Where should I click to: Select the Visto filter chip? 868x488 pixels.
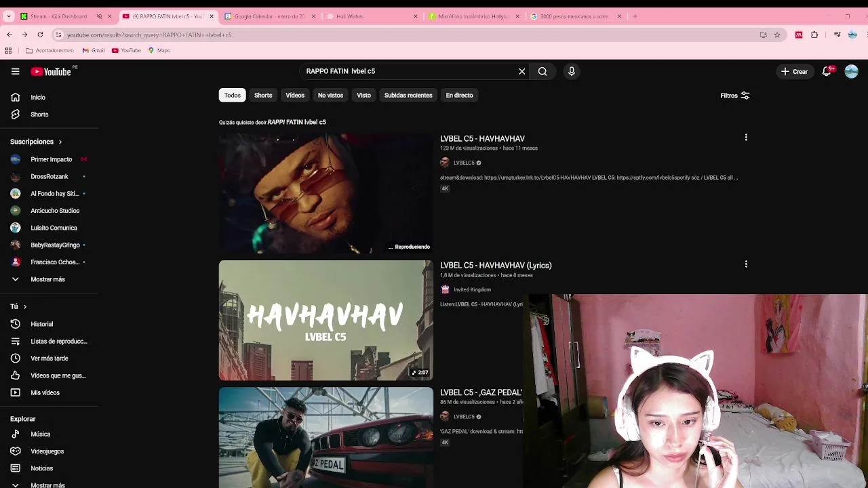(x=363, y=95)
